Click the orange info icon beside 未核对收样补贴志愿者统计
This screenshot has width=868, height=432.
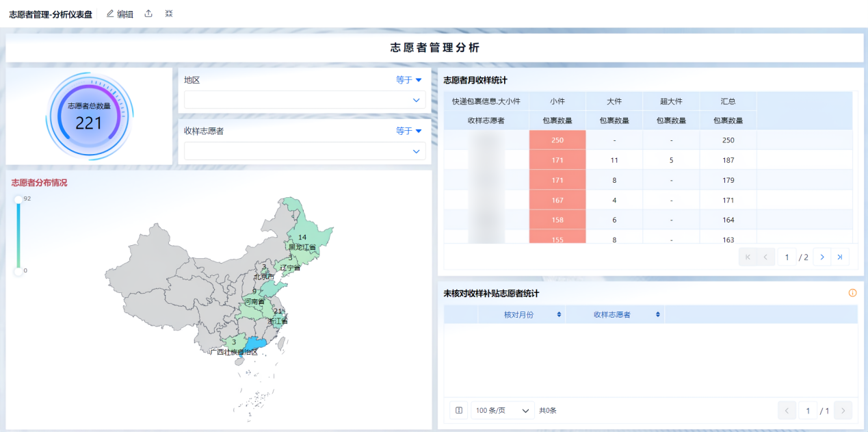(x=852, y=293)
